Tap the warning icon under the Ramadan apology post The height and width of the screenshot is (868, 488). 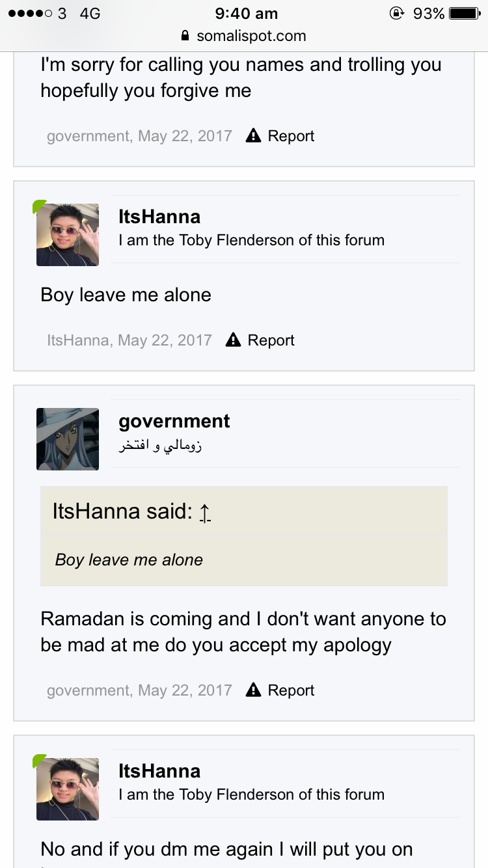tap(253, 690)
